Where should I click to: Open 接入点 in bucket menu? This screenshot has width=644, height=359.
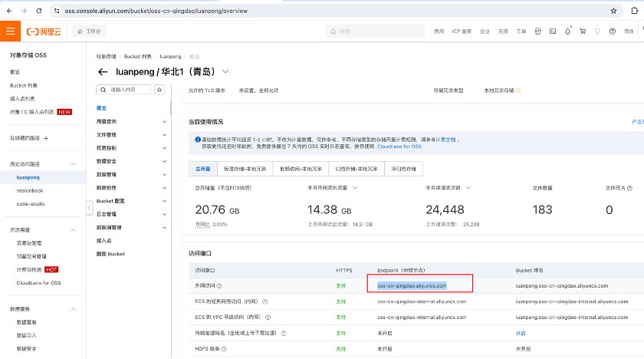[x=104, y=241]
